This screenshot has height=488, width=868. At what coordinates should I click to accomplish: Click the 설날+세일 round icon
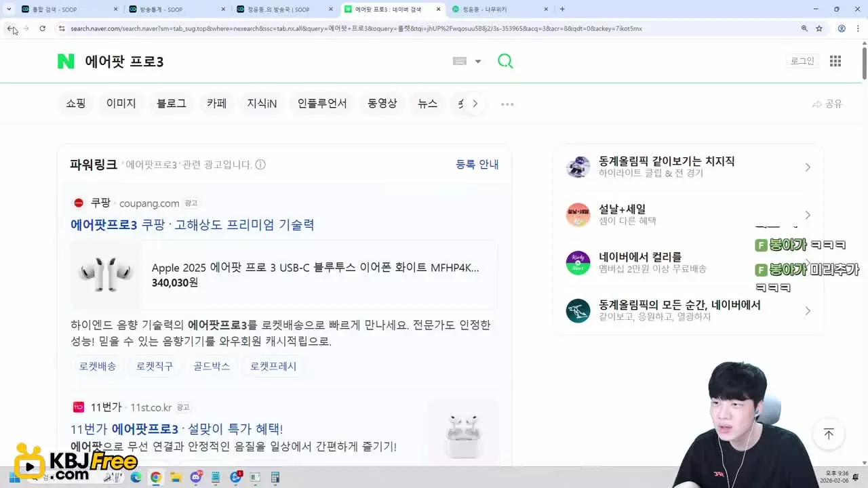578,215
